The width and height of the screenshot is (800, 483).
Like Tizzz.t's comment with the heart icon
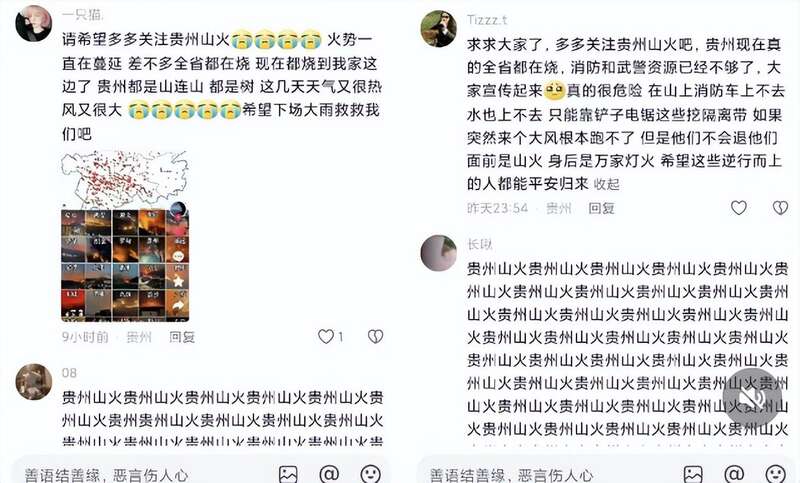coord(739,208)
